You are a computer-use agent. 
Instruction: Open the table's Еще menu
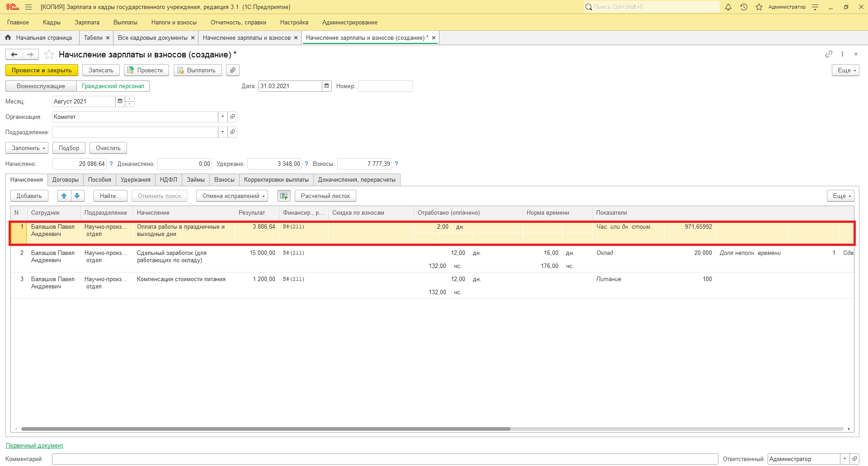(840, 196)
